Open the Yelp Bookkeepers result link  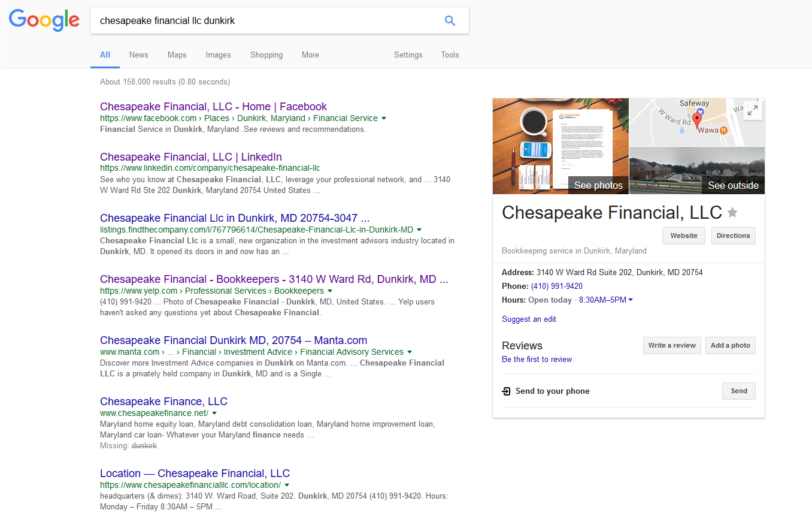pos(274,279)
